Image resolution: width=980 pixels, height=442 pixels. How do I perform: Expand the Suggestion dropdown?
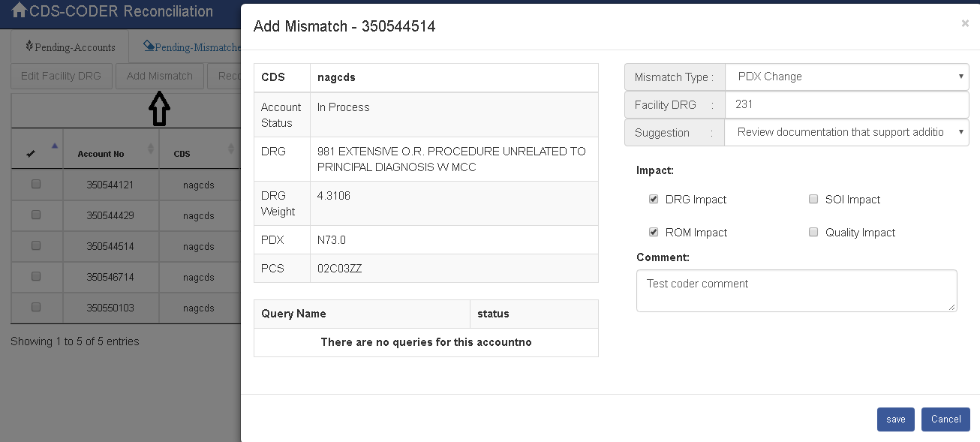(847, 132)
